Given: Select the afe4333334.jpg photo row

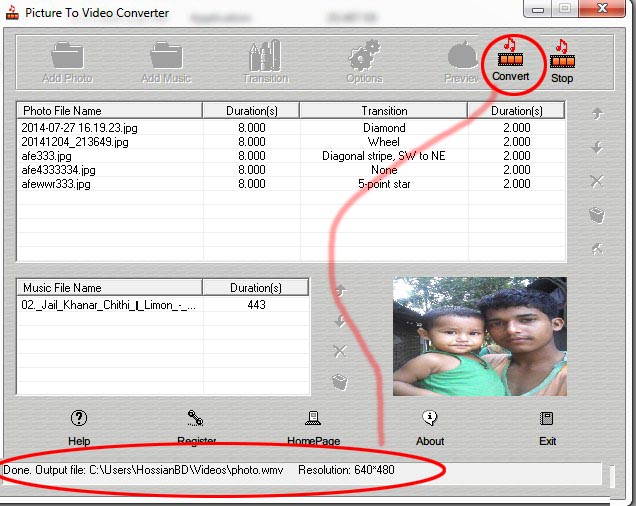Looking at the screenshot, I should point(291,170).
